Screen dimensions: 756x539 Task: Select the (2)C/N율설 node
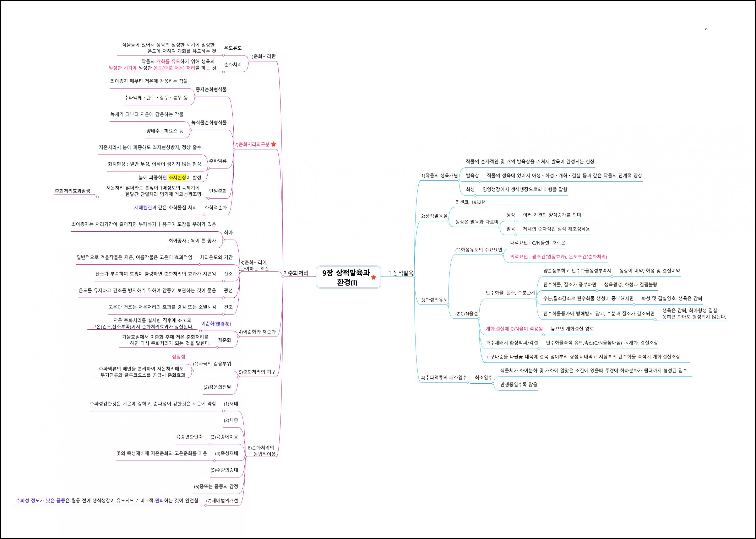click(x=466, y=314)
